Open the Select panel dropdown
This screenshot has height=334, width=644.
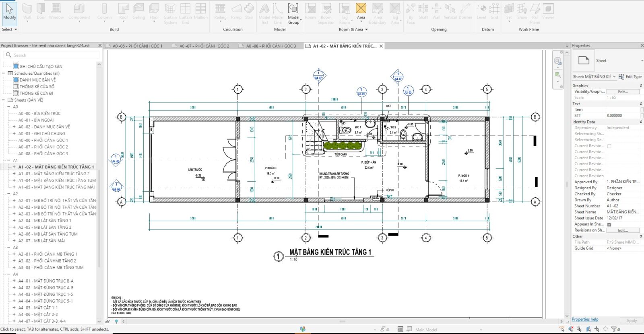tap(10, 29)
